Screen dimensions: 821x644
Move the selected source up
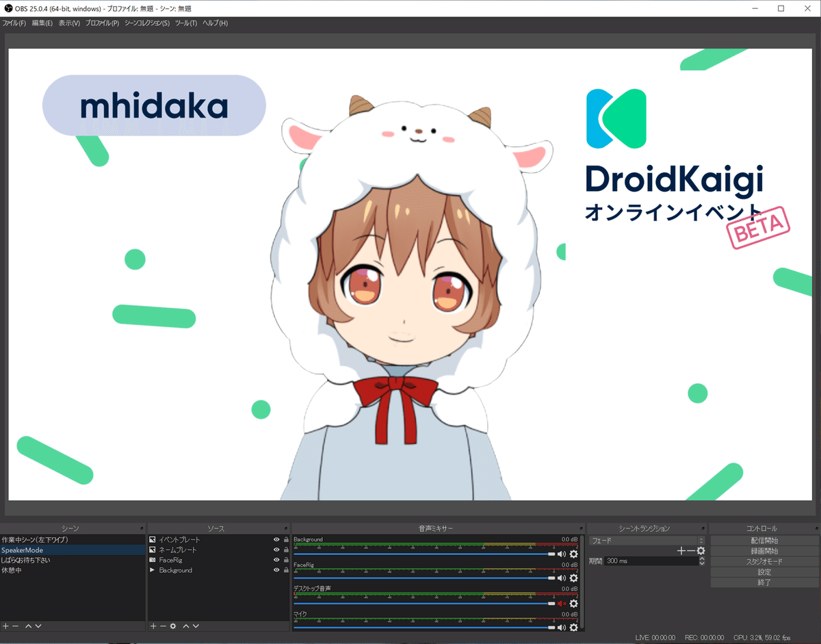(x=186, y=626)
